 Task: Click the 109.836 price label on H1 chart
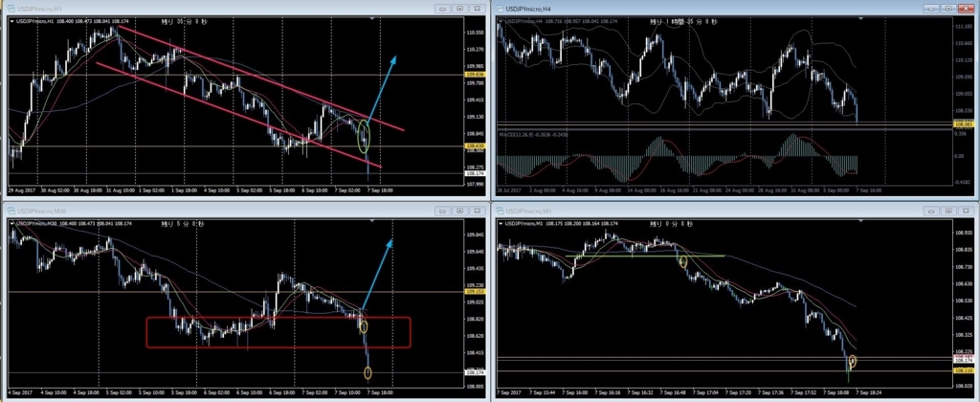[x=475, y=75]
